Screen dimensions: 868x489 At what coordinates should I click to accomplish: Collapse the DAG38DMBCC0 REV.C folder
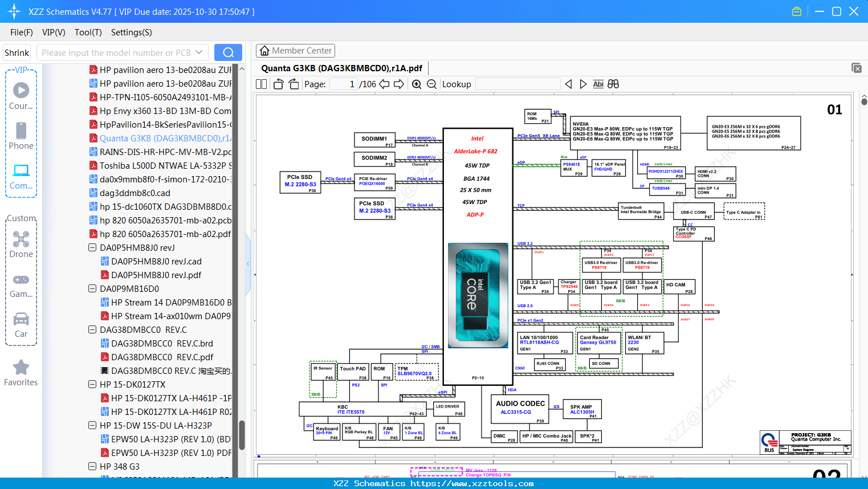pos(92,330)
